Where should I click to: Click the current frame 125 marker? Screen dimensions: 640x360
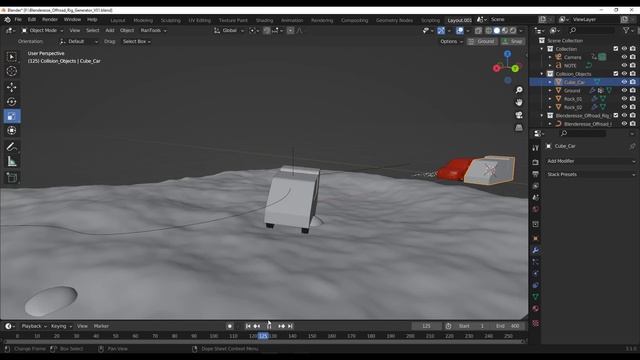click(263, 336)
